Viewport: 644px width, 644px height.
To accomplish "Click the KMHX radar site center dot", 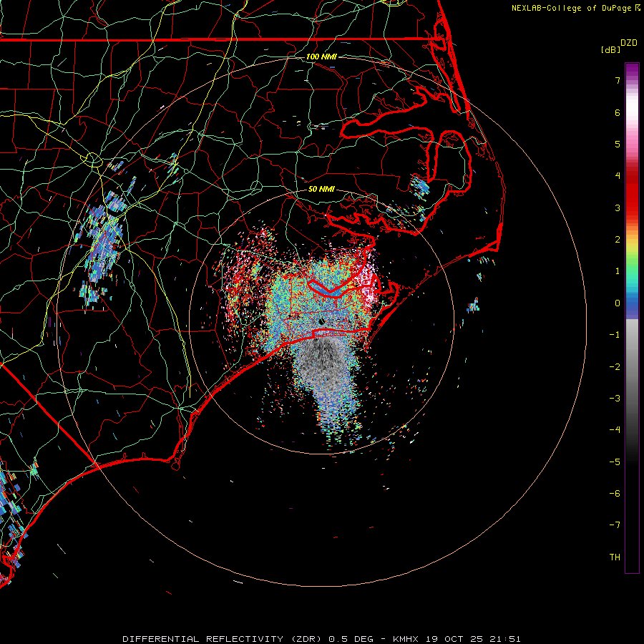I will pyautogui.click(x=321, y=321).
